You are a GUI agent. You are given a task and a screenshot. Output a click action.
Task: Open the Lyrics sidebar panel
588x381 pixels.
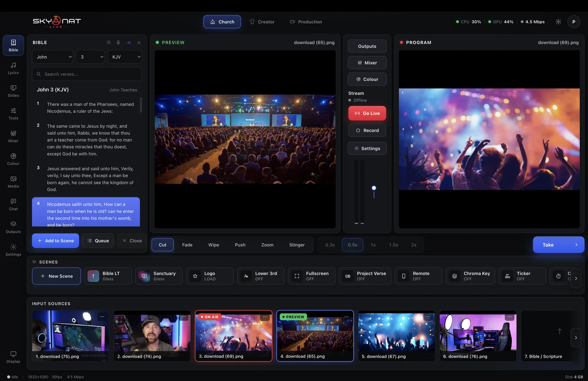click(13, 68)
